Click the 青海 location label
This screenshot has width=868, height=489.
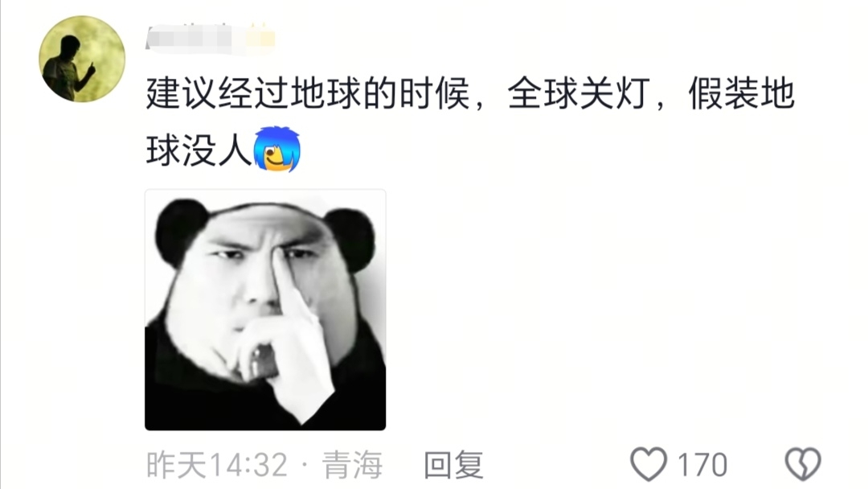click(353, 465)
